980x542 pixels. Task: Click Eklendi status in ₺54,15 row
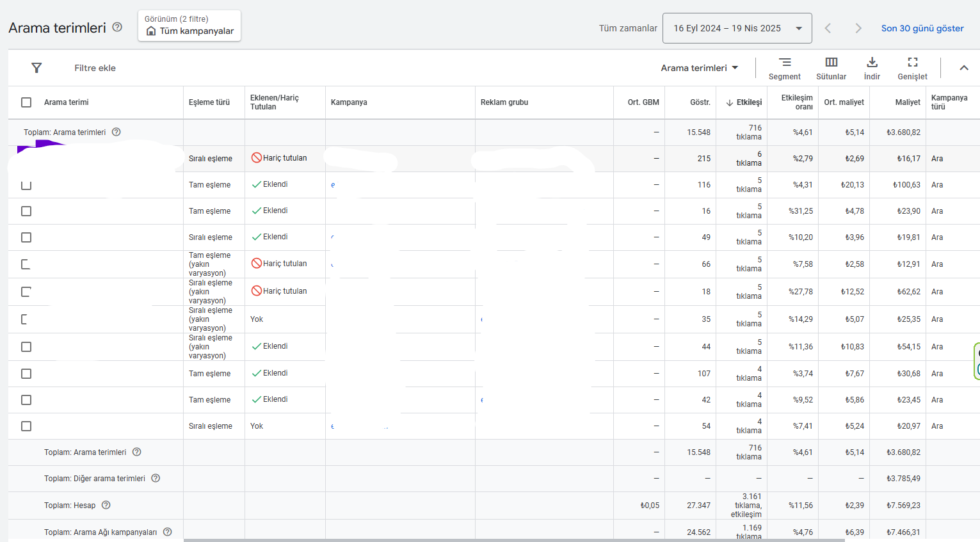(x=269, y=346)
